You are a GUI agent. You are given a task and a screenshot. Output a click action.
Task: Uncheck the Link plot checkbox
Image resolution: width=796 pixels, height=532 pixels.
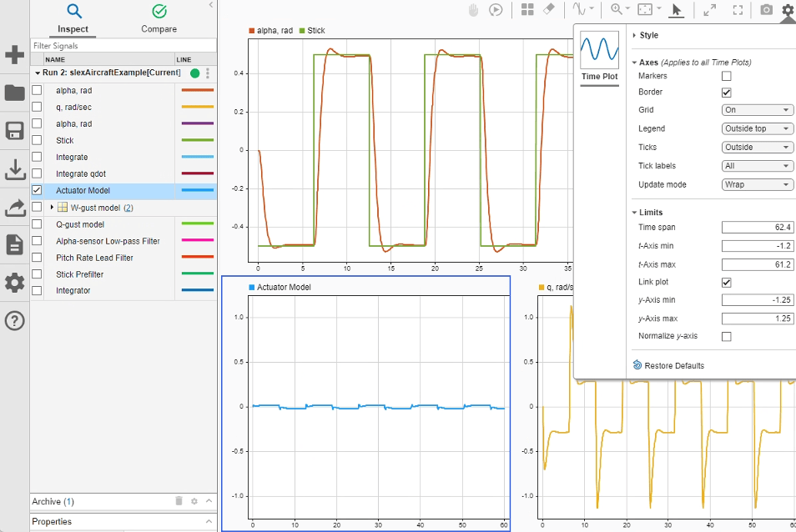point(727,283)
